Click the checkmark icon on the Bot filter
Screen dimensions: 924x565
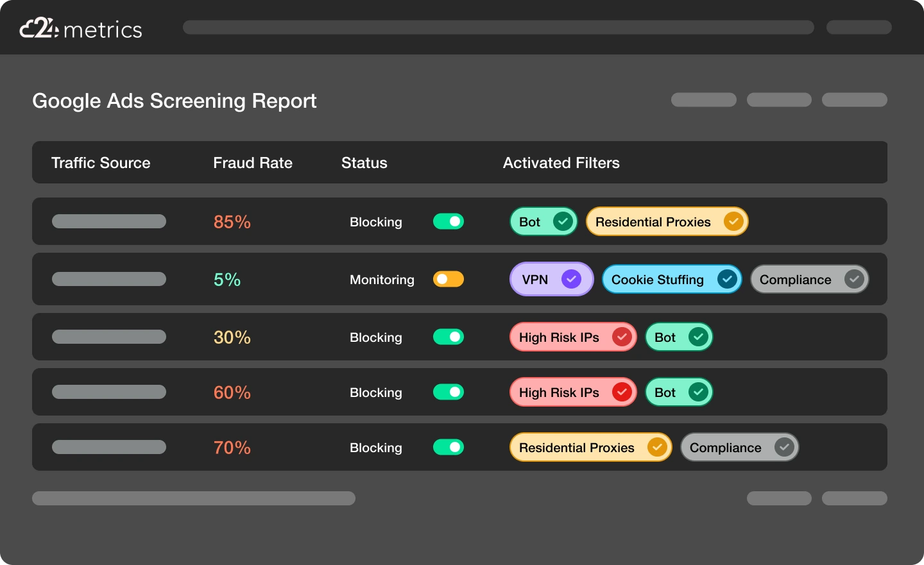(x=563, y=221)
